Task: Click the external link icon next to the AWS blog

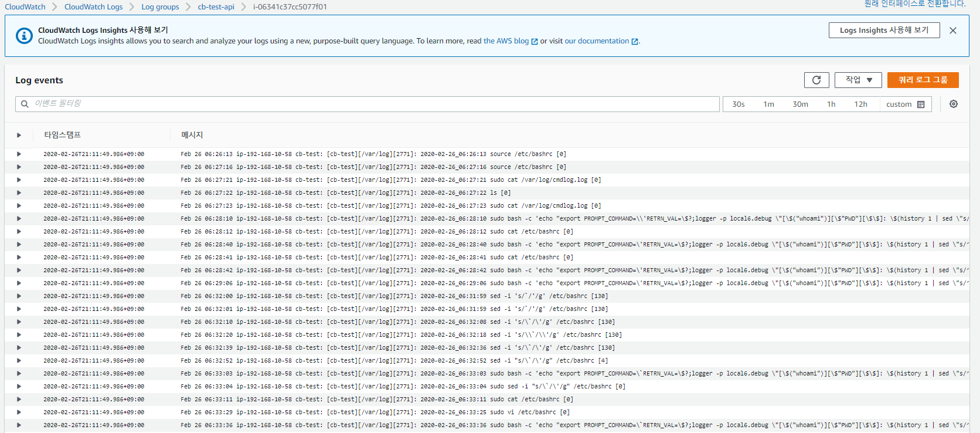Action: click(535, 42)
